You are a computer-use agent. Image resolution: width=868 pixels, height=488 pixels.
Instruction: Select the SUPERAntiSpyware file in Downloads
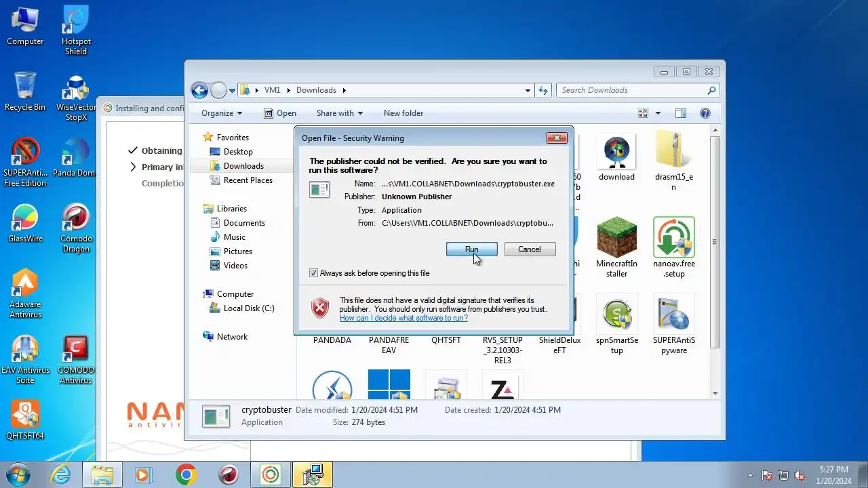(673, 325)
